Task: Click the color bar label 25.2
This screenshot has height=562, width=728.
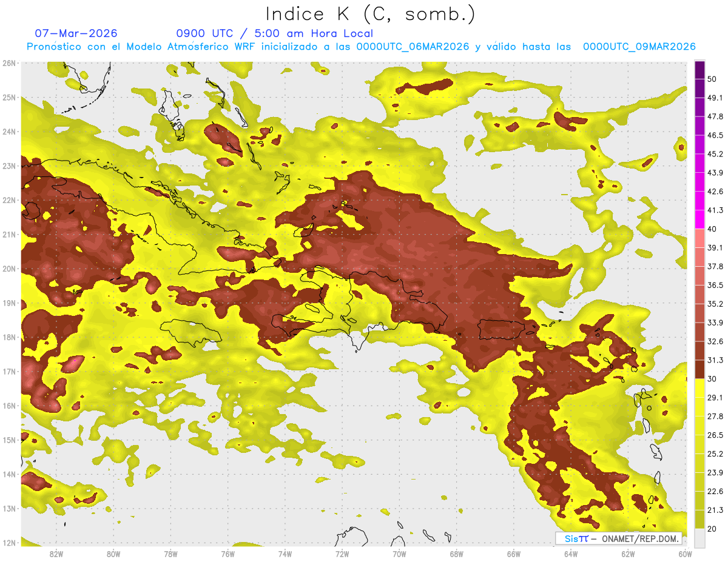Action: click(715, 454)
